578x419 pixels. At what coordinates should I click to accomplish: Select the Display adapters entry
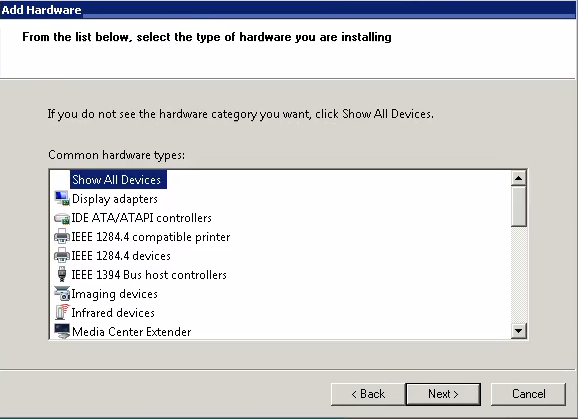pyautogui.click(x=115, y=199)
